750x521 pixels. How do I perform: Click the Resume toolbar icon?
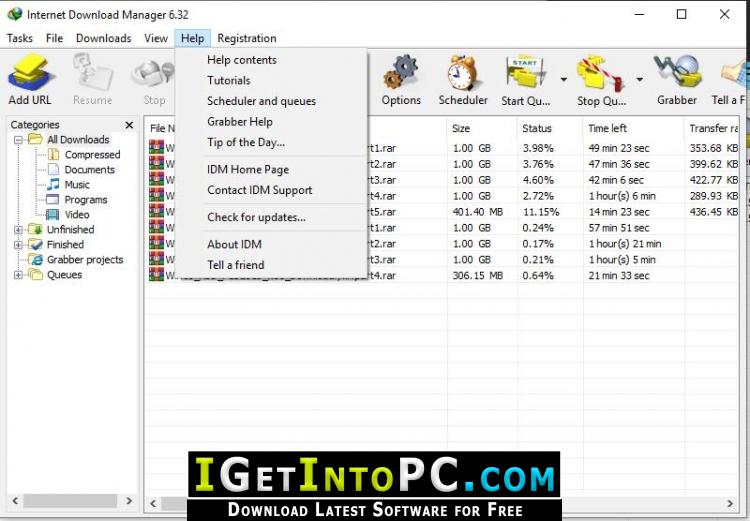click(92, 72)
